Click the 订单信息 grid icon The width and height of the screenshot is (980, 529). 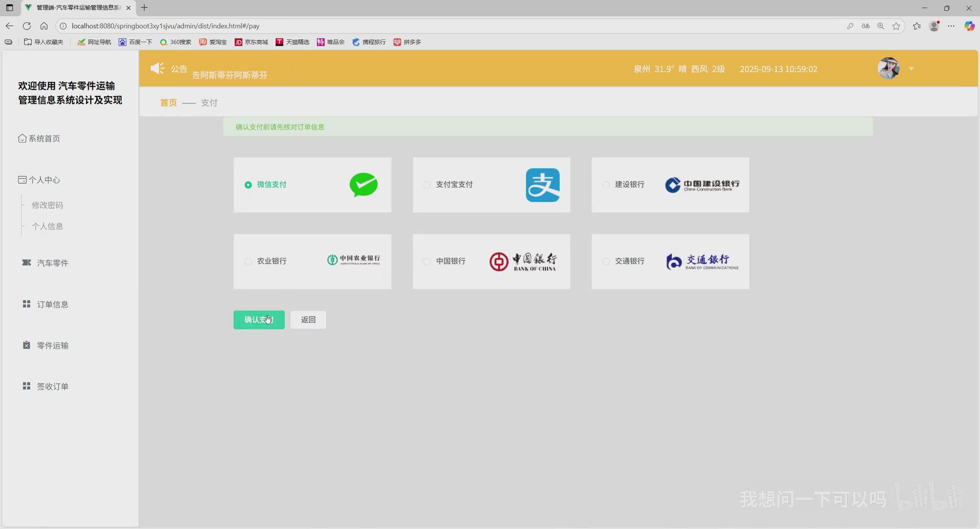27,304
